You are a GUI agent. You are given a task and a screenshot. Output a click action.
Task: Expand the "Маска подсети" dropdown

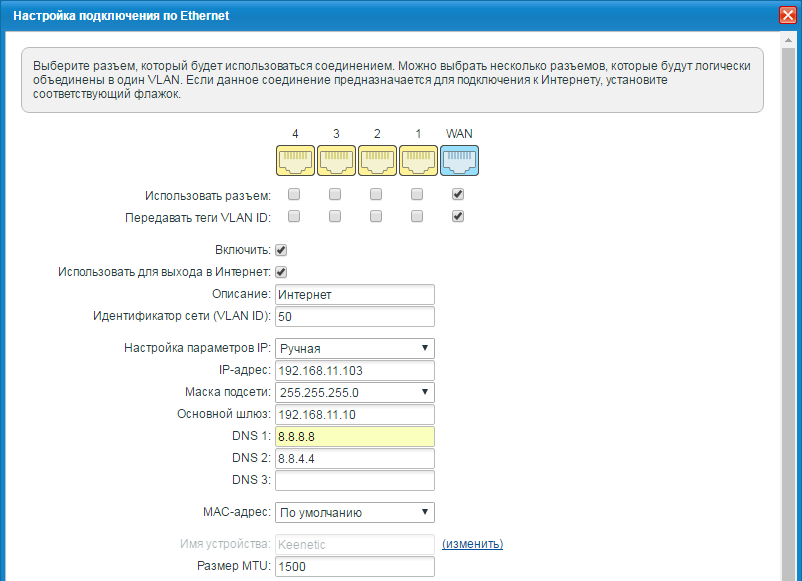pyautogui.click(x=354, y=392)
